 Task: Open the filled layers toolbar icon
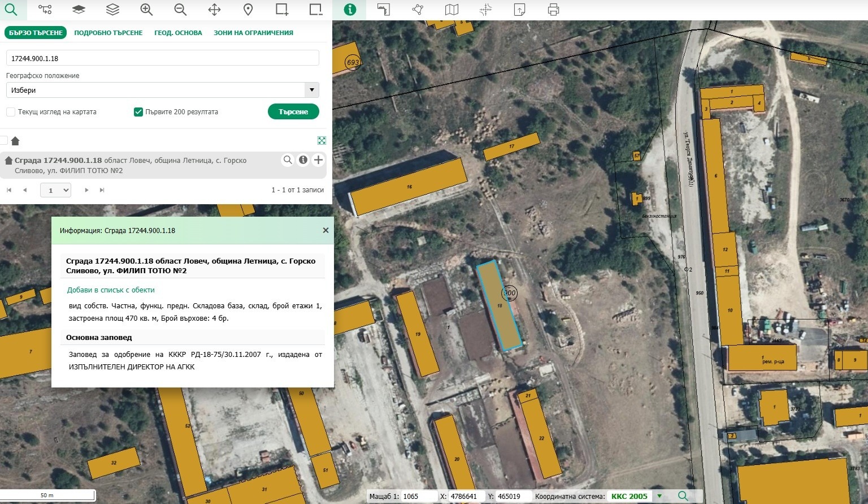[x=79, y=10]
